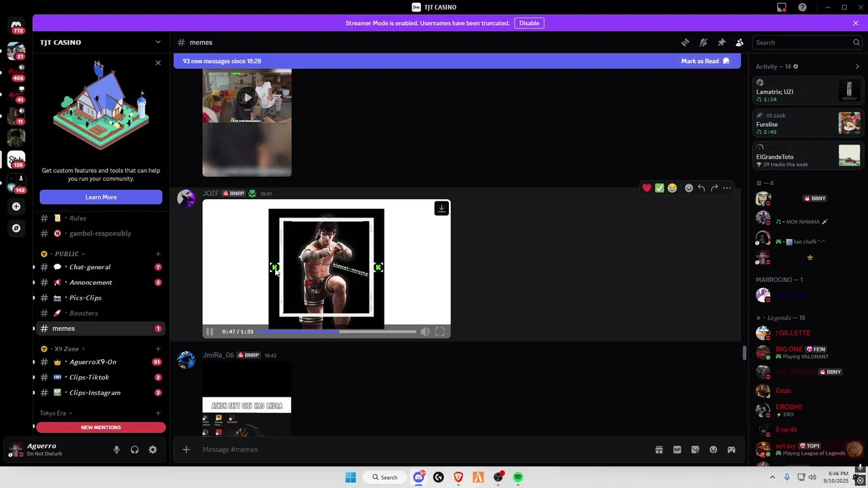The image size is (868, 488).
Task: Open Activity settings gear
Action: coord(795,66)
